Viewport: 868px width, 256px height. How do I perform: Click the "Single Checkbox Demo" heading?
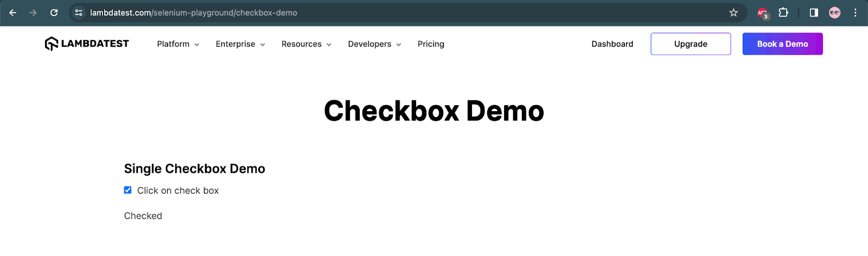pyautogui.click(x=194, y=169)
